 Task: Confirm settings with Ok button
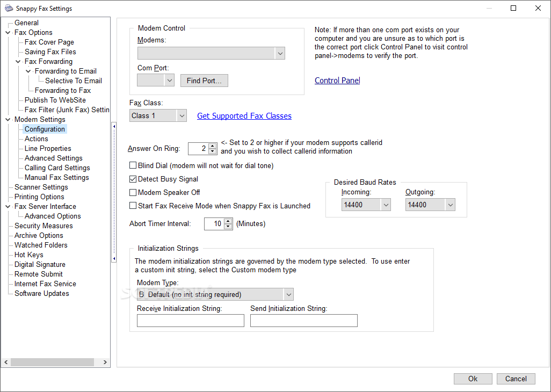(473, 379)
